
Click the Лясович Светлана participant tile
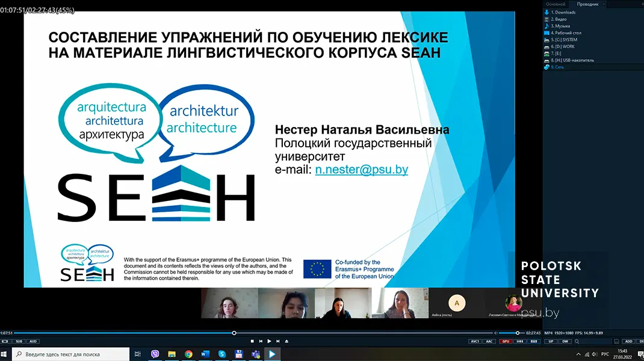(513, 303)
